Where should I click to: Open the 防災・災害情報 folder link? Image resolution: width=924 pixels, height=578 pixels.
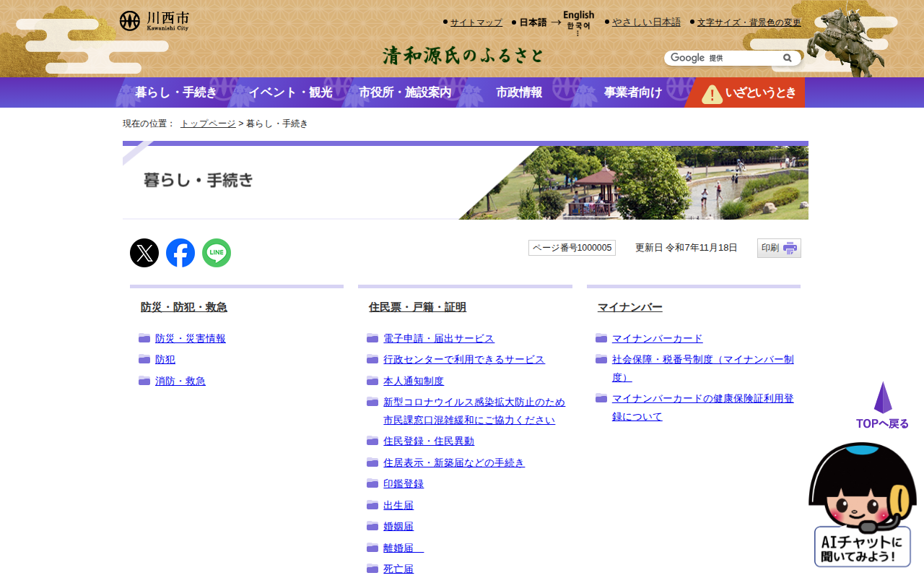coord(190,338)
